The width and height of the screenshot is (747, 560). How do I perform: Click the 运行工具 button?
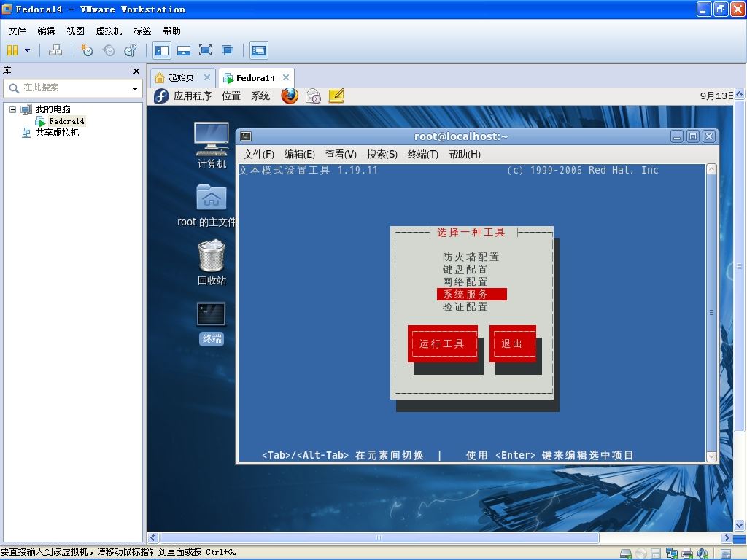(443, 344)
